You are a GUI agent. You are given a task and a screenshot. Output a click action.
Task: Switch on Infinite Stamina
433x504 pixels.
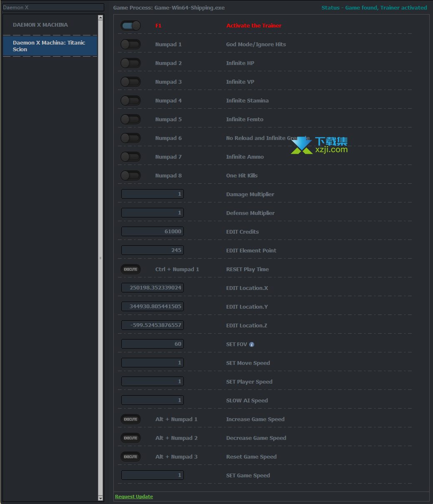point(130,101)
